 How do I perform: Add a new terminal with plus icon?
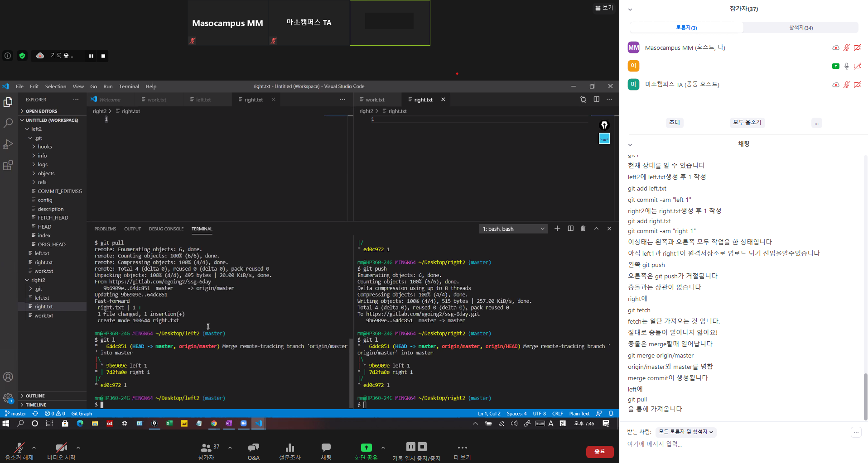coord(557,229)
